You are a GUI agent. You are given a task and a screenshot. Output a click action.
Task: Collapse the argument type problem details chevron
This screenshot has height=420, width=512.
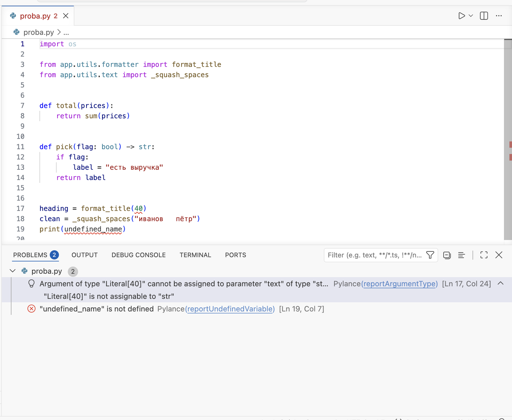pyautogui.click(x=501, y=283)
